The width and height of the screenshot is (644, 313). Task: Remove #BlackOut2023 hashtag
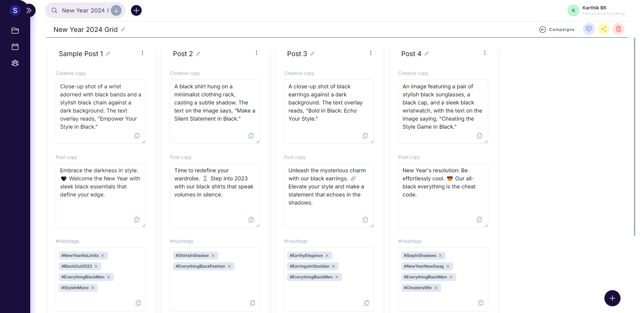click(96, 266)
